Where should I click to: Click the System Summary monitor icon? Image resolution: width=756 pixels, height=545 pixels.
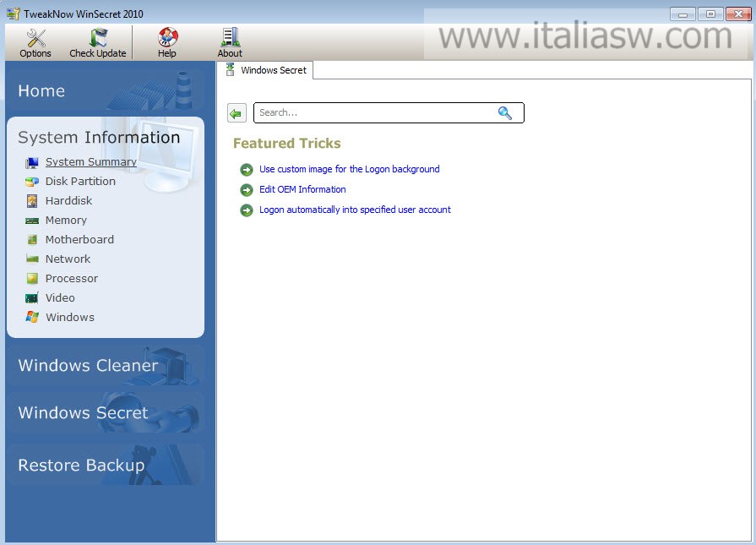pos(32,162)
